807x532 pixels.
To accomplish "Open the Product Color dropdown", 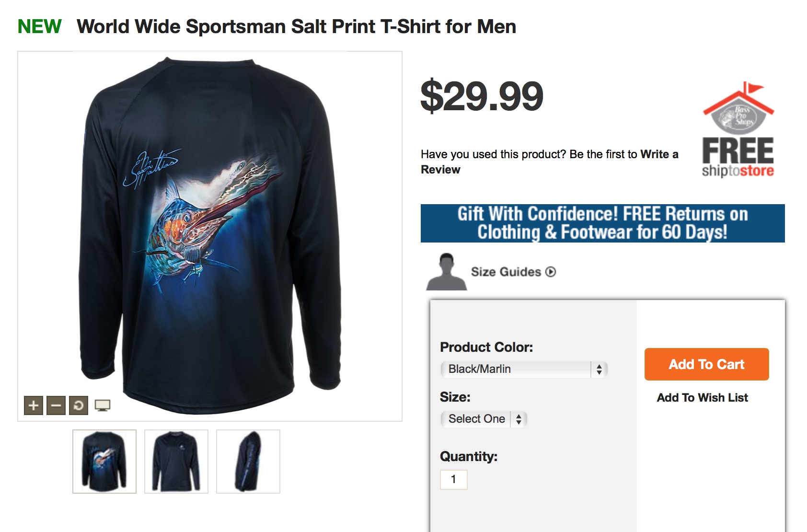I will (524, 369).
